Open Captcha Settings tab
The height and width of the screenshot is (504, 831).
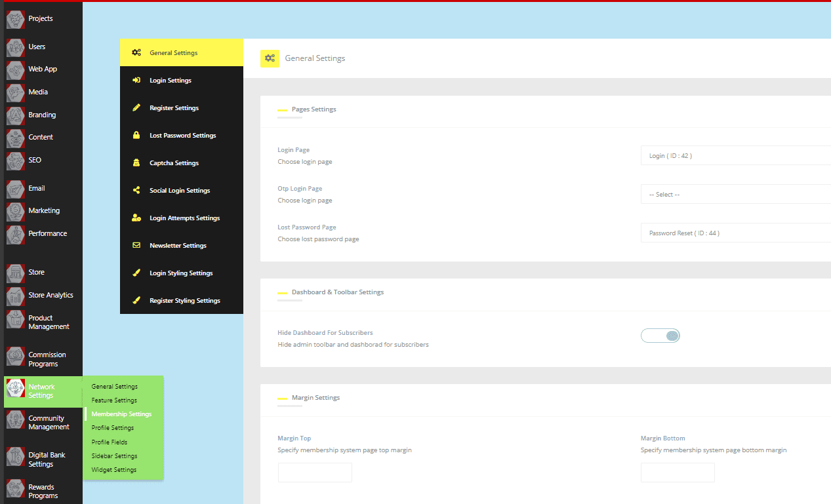[x=174, y=163]
